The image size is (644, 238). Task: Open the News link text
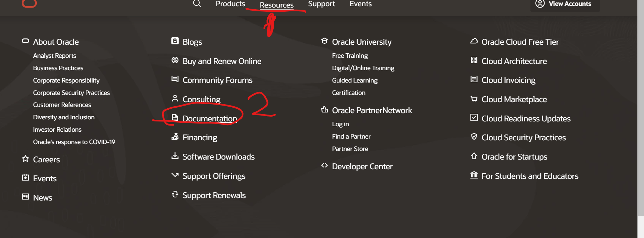click(x=43, y=198)
